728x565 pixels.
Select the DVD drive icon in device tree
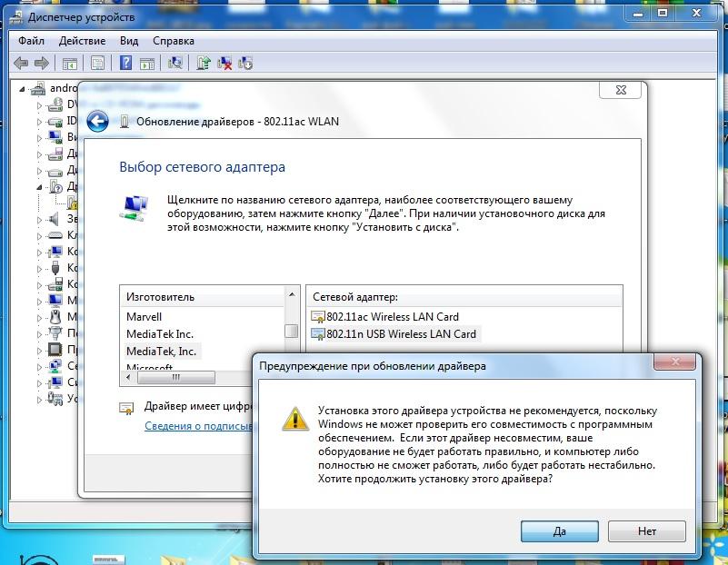(x=55, y=104)
